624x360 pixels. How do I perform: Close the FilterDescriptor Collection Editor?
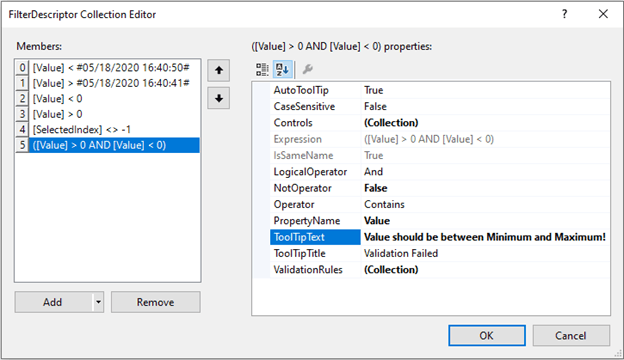point(603,14)
